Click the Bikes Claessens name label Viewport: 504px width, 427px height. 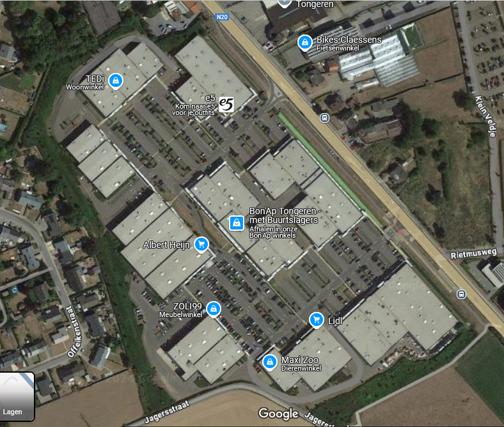coord(349,40)
